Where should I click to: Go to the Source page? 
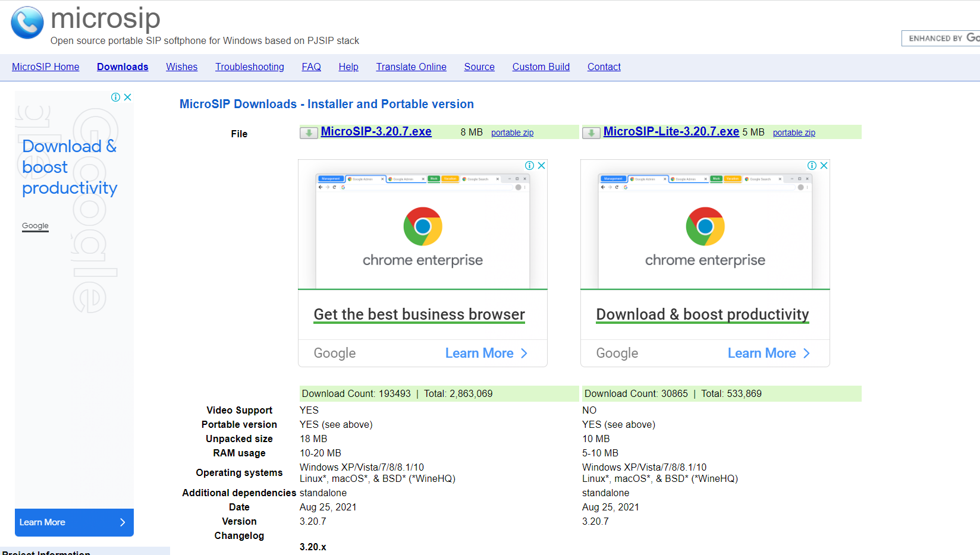(479, 67)
